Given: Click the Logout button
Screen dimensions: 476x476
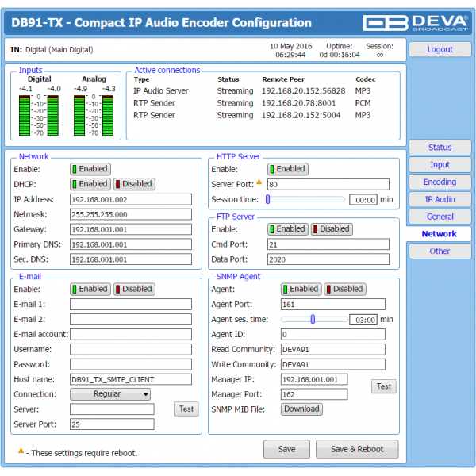Looking at the screenshot, I should [440, 49].
